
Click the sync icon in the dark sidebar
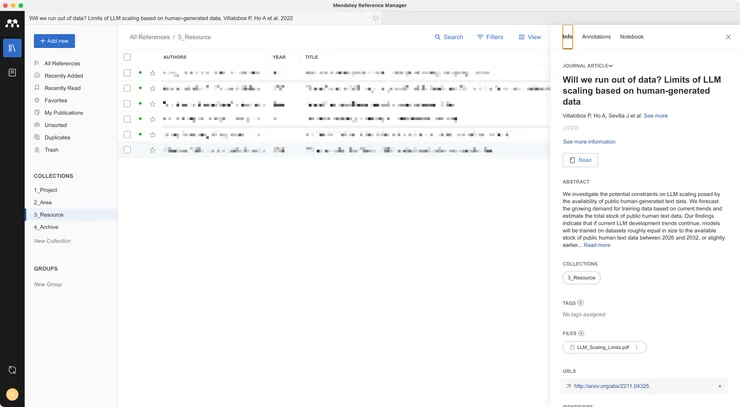tap(12, 370)
